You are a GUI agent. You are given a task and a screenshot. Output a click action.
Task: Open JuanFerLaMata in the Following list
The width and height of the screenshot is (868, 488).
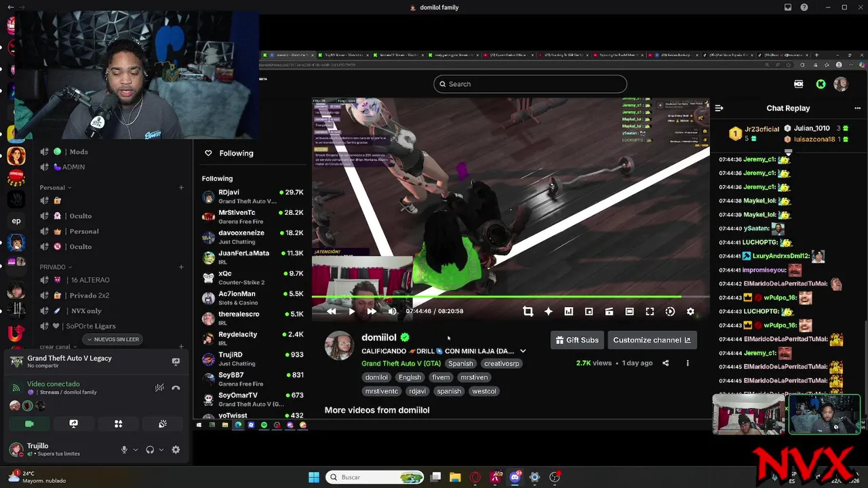click(x=252, y=258)
